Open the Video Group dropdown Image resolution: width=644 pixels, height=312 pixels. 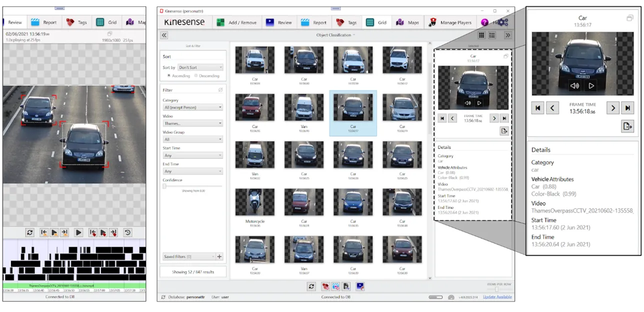point(193,139)
